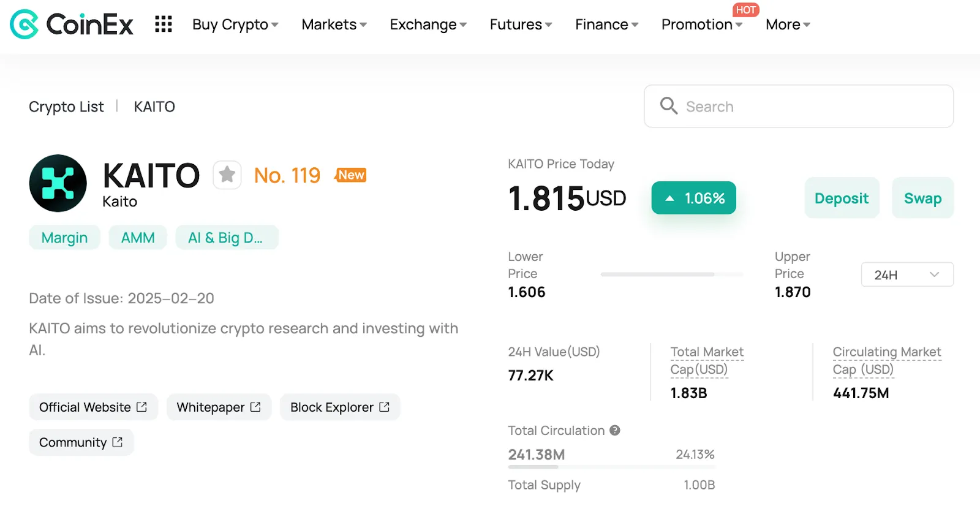Click the Lower Price 1.606 value

tap(527, 292)
